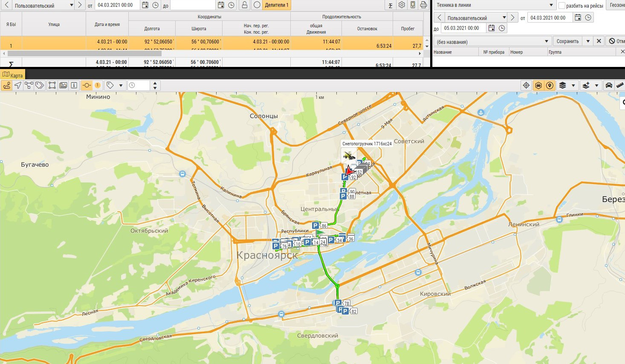
Task: Enable the разбить на рейсы checkbox
Action: (562, 6)
